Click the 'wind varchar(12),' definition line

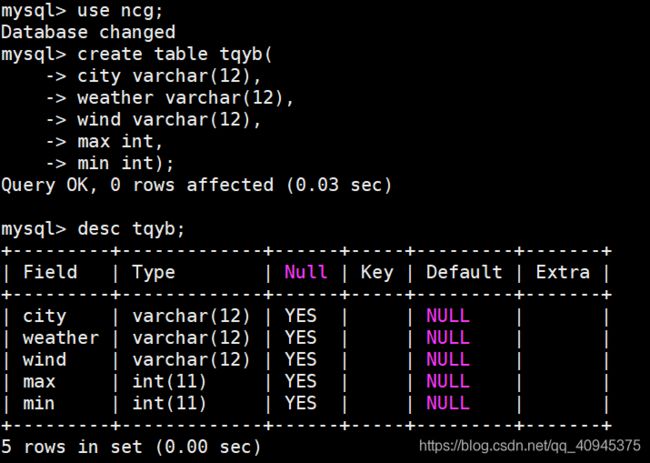pyautogui.click(x=169, y=120)
